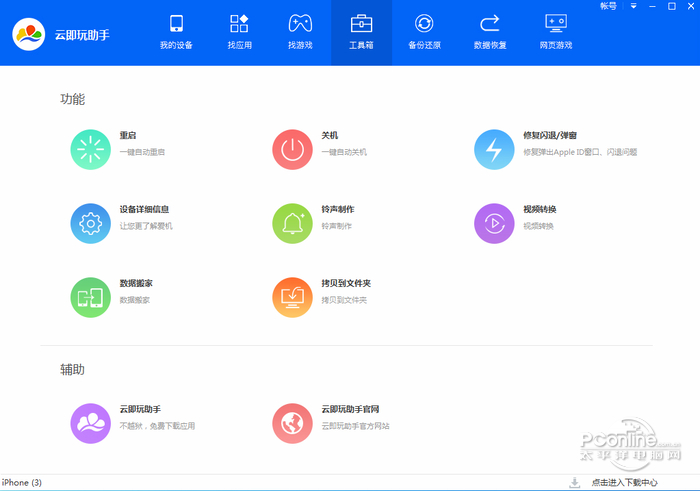The height and width of the screenshot is (491, 700).
Task: Click the 一键自动关机 description text
Action: tap(344, 152)
